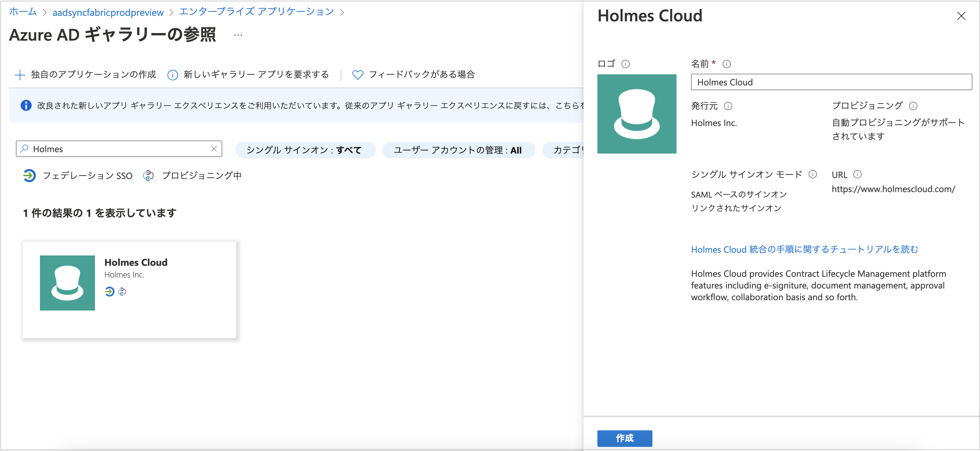
Task: Open the Holmes Cloud integration tutorial link
Action: point(804,249)
